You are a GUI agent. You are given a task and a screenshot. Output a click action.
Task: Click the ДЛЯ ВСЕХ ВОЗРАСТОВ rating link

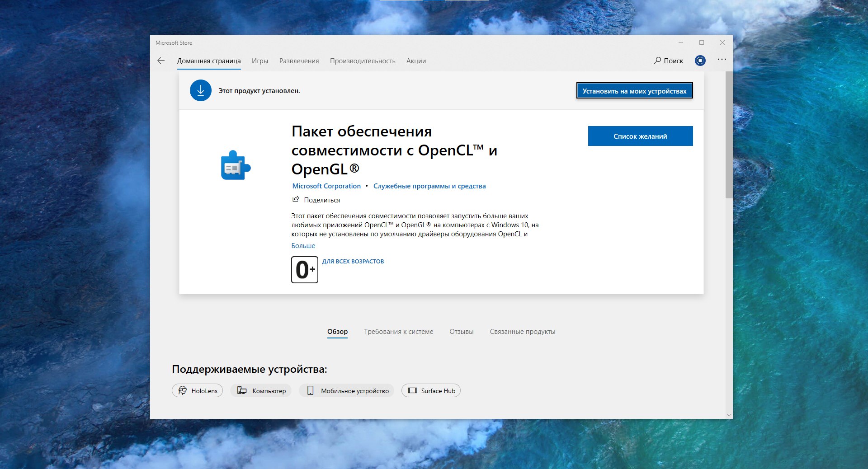point(353,261)
